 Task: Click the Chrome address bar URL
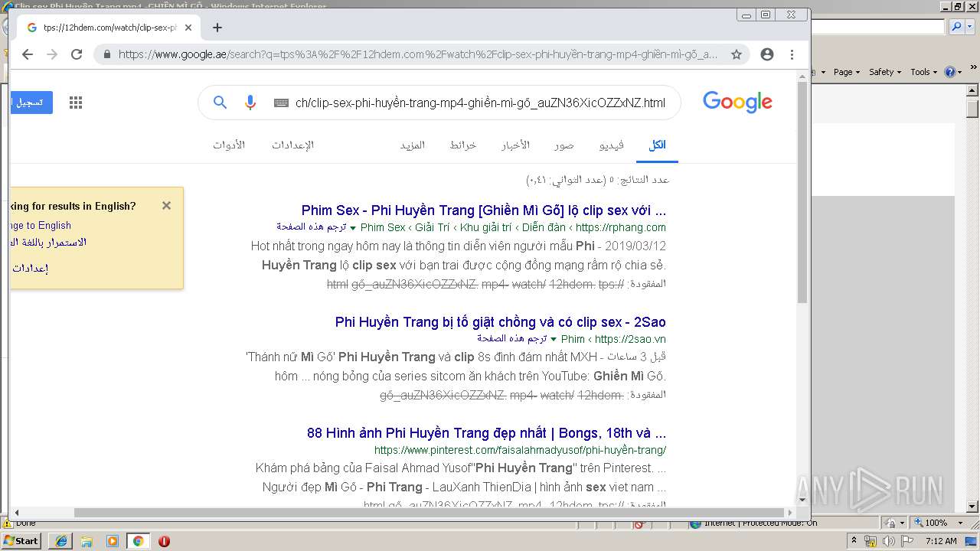(418, 54)
